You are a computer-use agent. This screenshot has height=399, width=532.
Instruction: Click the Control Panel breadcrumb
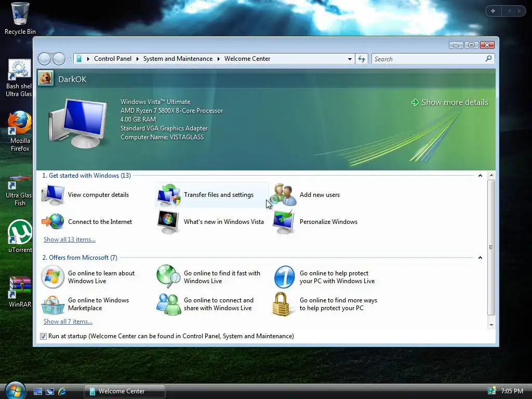(113, 59)
